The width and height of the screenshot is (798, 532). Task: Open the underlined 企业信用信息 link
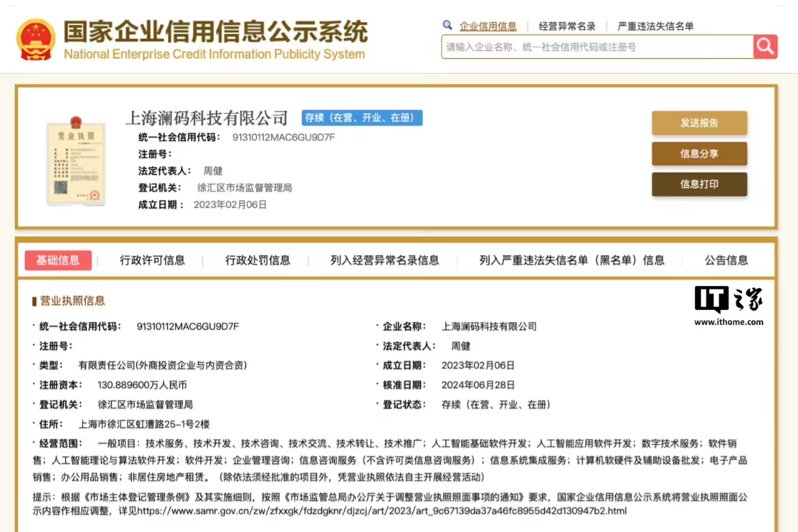(x=488, y=24)
